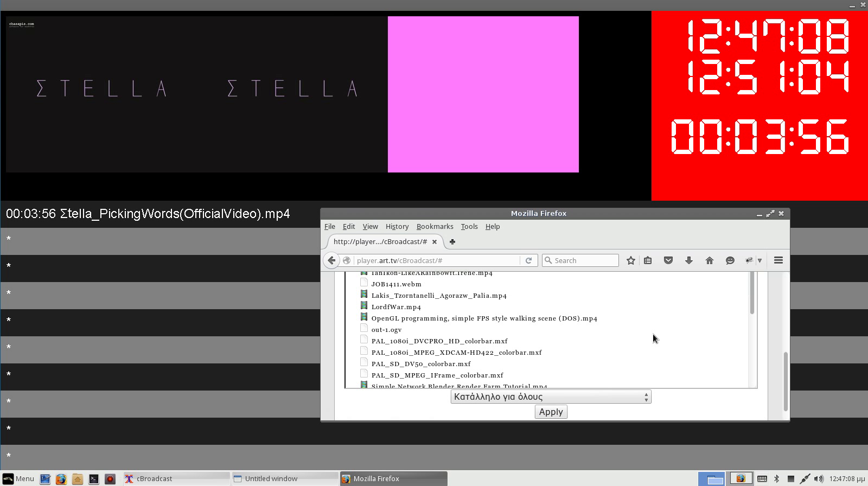This screenshot has height=486, width=868.
Task: Click the URL address bar
Action: coord(437,260)
